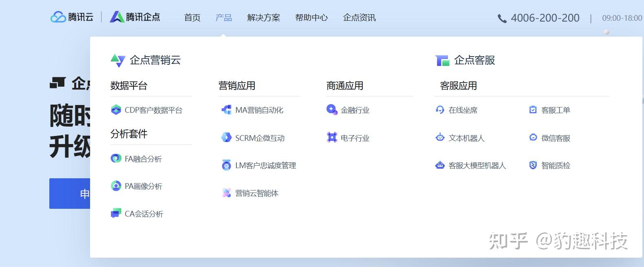Open CA会话分析 link

coord(144,214)
